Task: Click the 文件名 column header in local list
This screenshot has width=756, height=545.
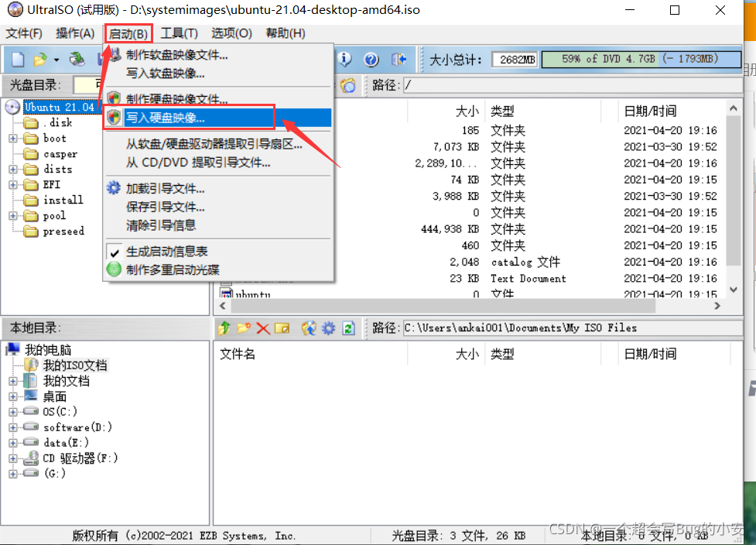Action: coord(312,354)
